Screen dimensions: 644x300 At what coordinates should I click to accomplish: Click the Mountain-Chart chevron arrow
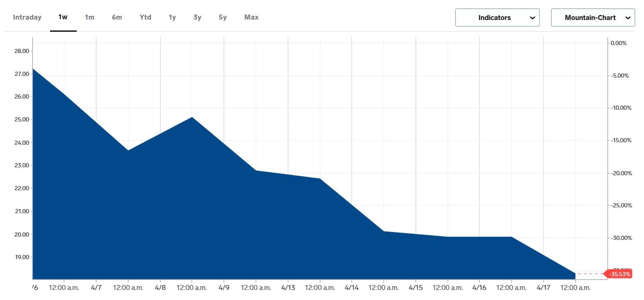click(628, 18)
